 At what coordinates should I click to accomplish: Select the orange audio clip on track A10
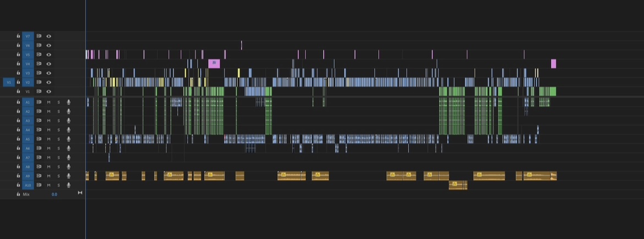(x=458, y=185)
